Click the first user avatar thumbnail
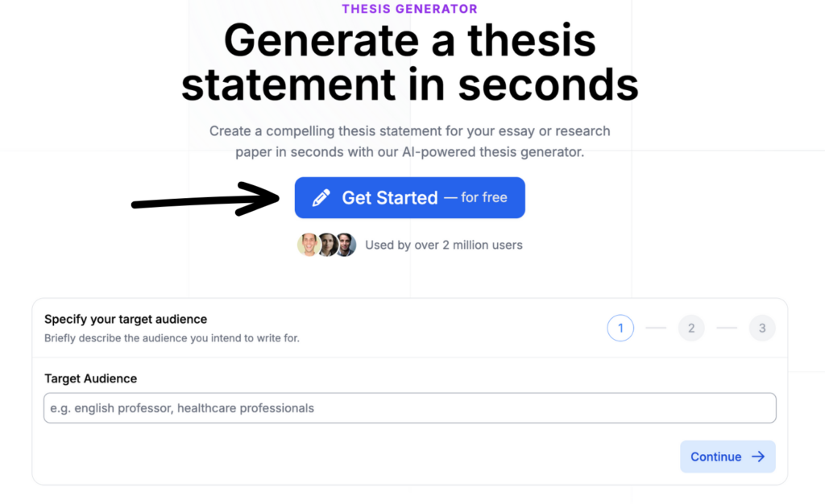Image resolution: width=825 pixels, height=504 pixels. [x=309, y=244]
